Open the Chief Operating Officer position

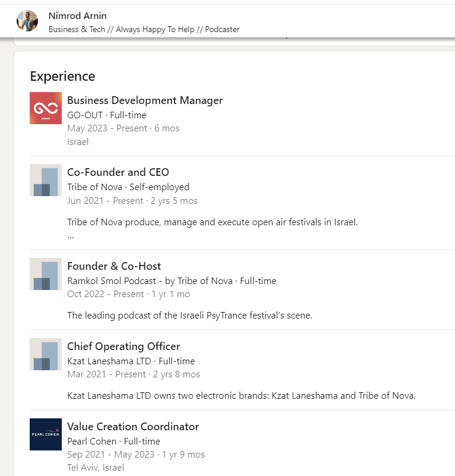[x=124, y=346]
